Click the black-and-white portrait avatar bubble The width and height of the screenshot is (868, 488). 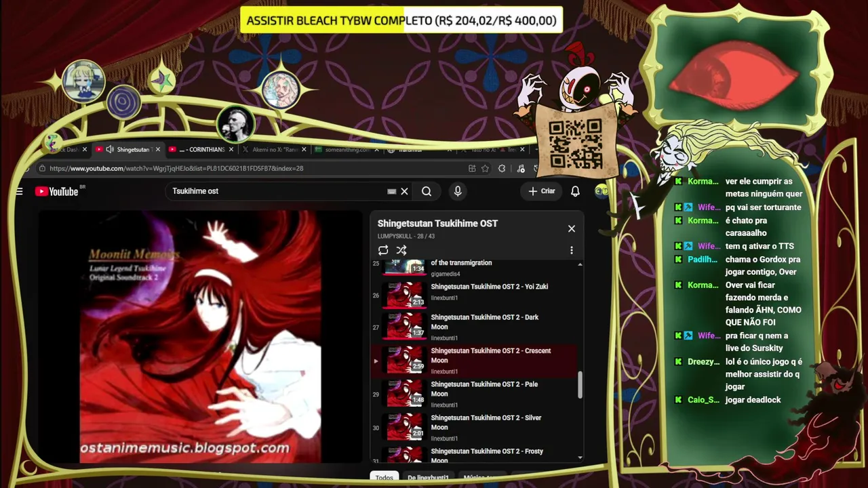tap(236, 124)
